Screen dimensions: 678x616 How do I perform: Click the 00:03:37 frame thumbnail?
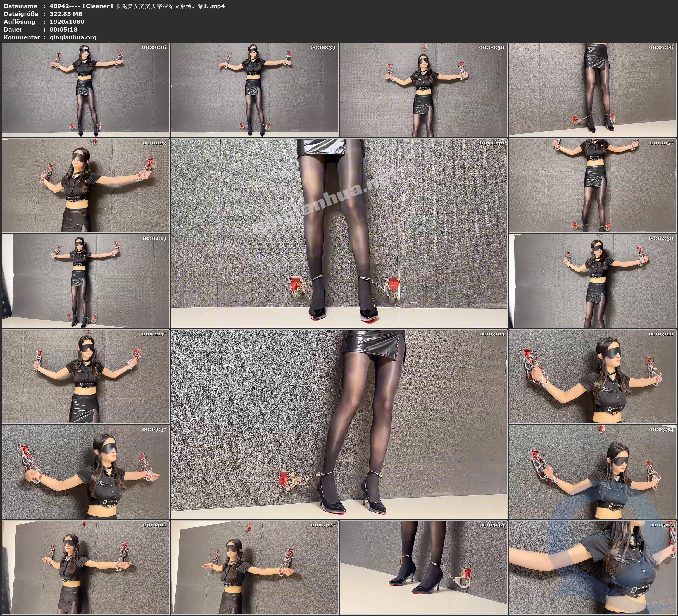coord(85,472)
